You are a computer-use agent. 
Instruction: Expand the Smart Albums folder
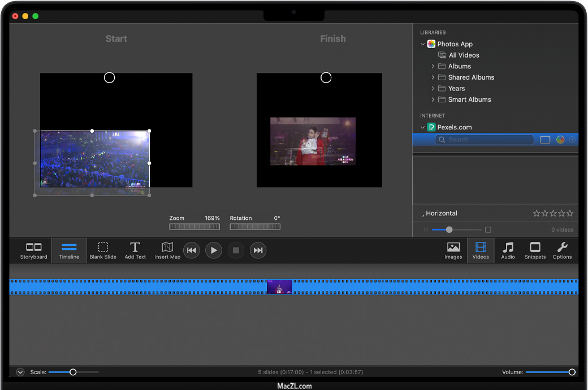click(x=433, y=99)
